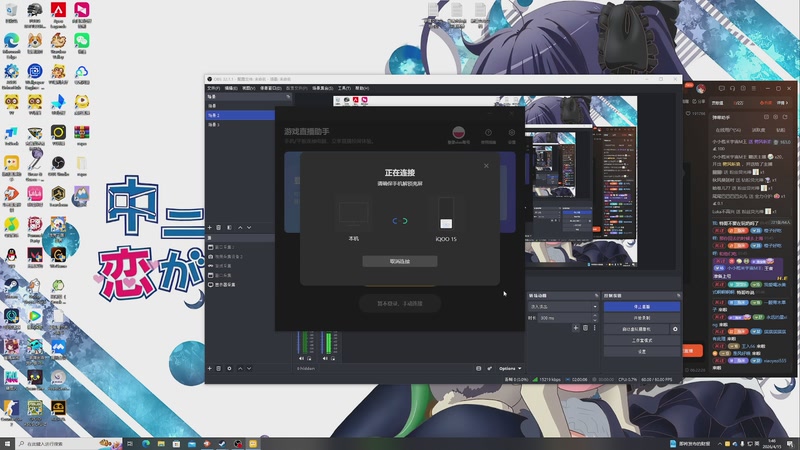Open scene filters icon in scenes toolbar
The height and width of the screenshot is (450, 800).
pos(229,228)
